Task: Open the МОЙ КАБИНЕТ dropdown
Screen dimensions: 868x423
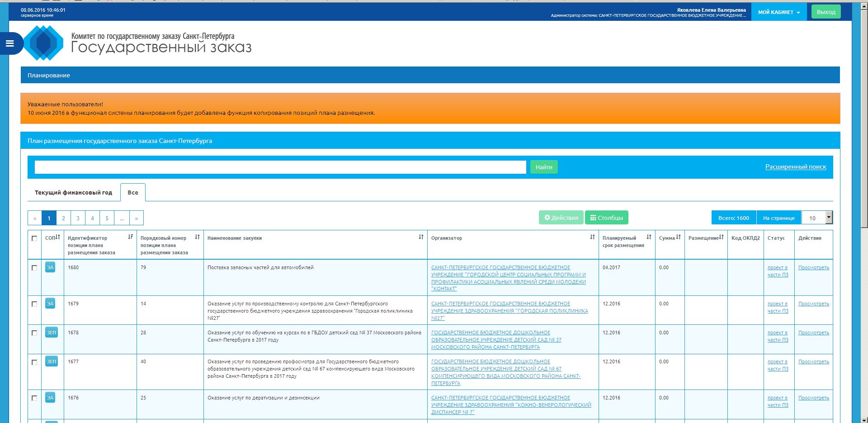Action: (x=778, y=12)
